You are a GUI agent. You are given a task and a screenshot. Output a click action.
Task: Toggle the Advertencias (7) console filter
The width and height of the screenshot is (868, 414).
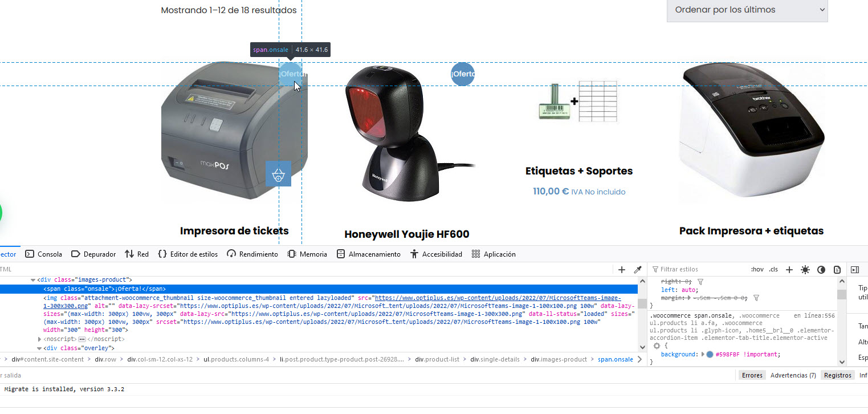pyautogui.click(x=793, y=375)
